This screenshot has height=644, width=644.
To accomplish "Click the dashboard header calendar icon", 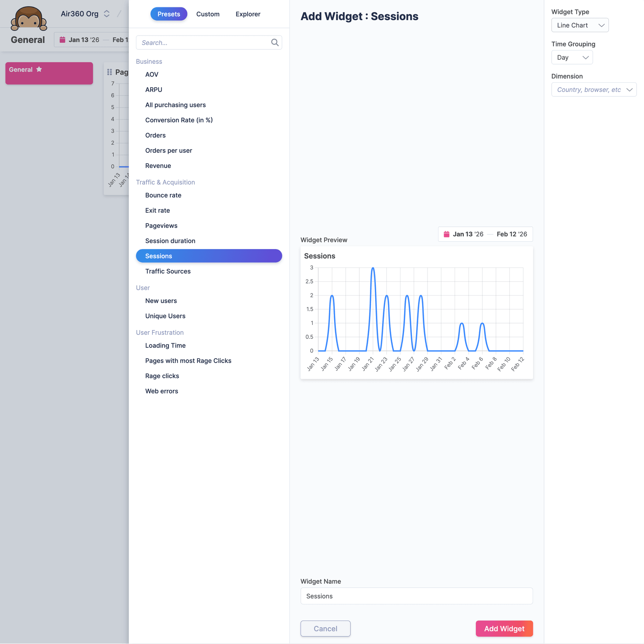I will 62,40.
